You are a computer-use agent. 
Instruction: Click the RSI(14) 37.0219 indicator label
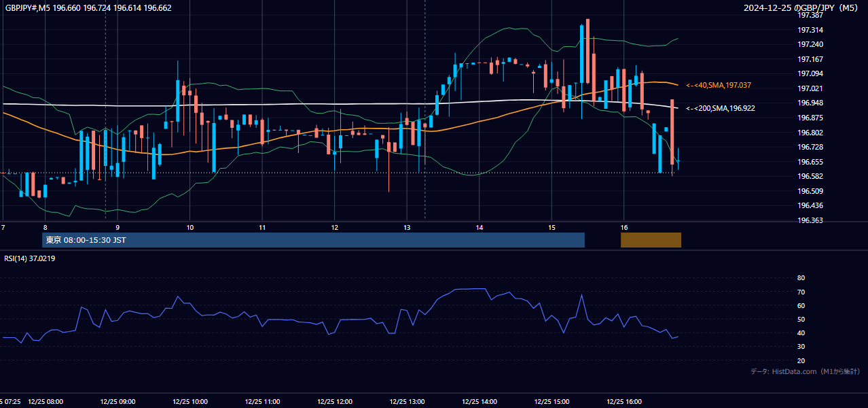tap(30, 258)
